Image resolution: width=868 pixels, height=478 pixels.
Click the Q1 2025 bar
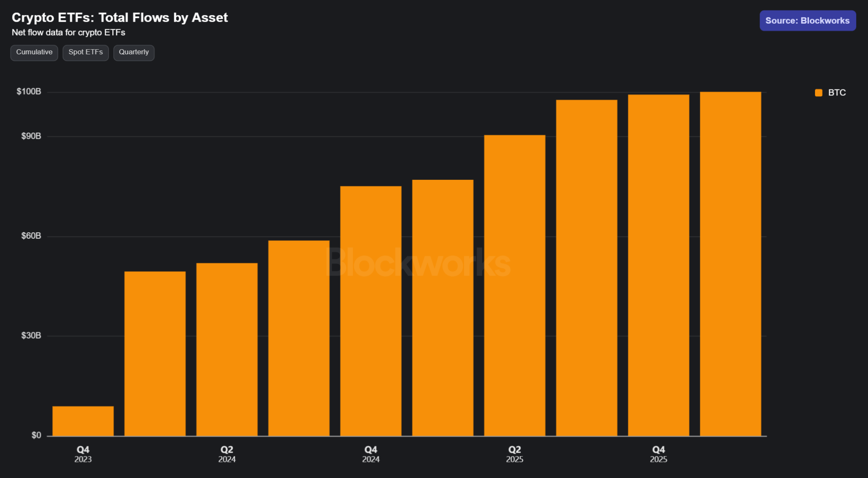tap(443, 307)
